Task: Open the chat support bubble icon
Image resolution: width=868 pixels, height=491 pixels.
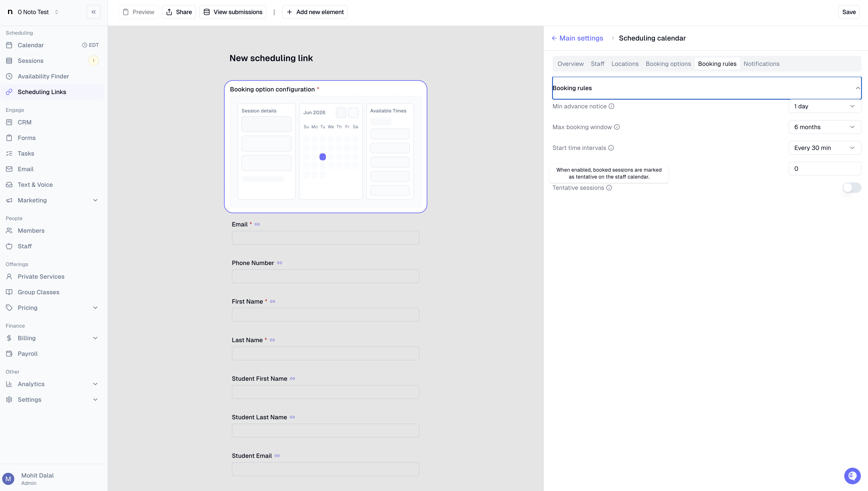Action: tap(852, 476)
